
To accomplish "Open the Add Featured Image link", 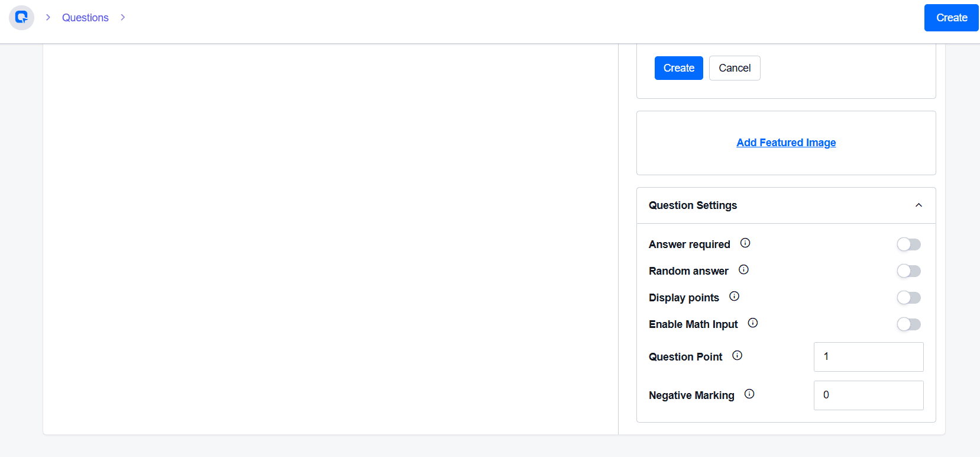I will point(786,143).
